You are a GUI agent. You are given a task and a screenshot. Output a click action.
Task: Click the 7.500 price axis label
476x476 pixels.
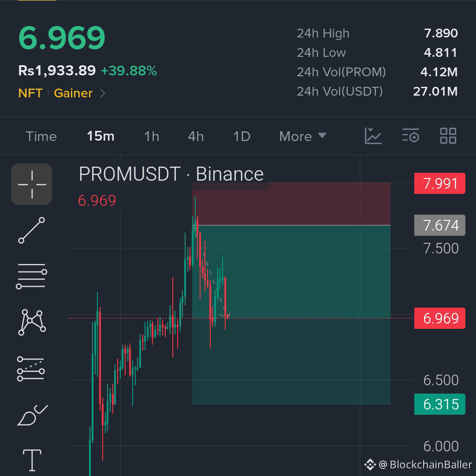point(441,248)
